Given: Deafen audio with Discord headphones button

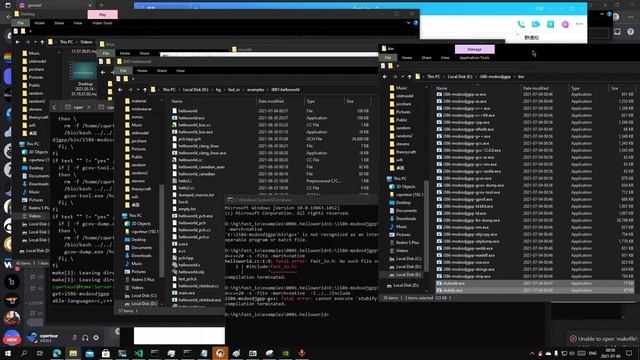Looking at the screenshot, I should [85, 338].
